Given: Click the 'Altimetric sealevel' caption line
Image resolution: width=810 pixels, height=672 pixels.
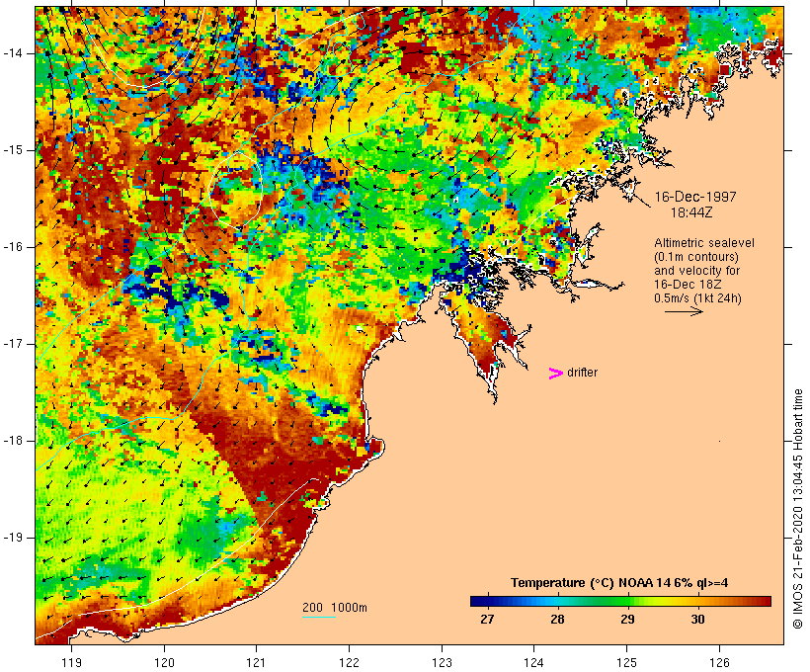Looking at the screenshot, I should pos(704,242).
